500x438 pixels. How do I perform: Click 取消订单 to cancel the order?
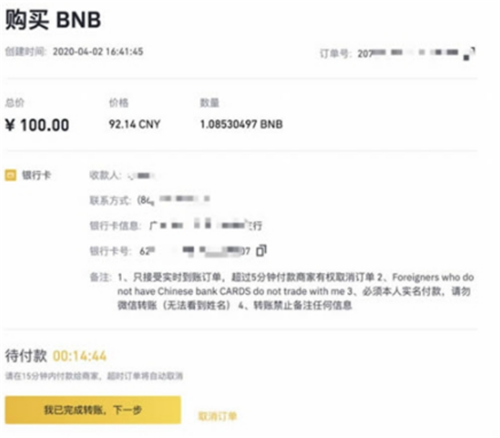pos(217,416)
